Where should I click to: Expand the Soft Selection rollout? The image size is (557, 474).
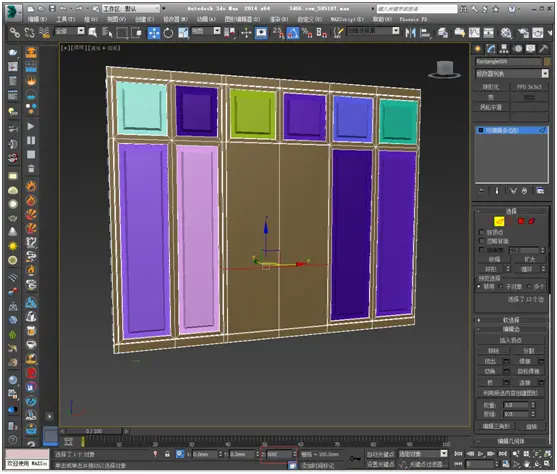[511, 320]
